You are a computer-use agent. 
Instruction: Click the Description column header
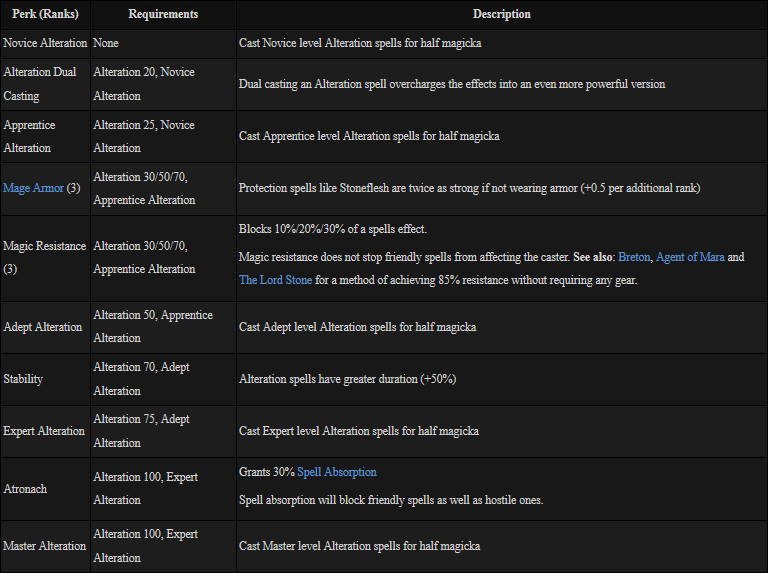click(501, 14)
